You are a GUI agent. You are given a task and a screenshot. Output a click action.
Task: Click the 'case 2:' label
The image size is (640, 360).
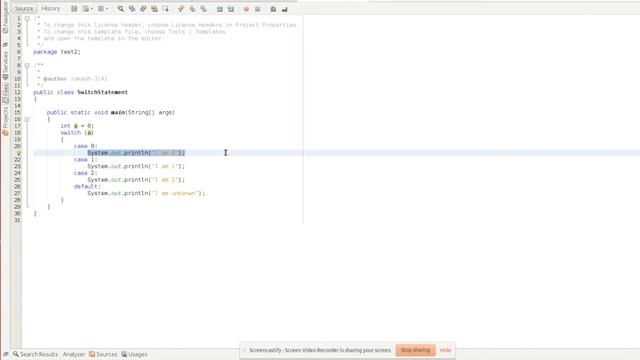[86, 173]
